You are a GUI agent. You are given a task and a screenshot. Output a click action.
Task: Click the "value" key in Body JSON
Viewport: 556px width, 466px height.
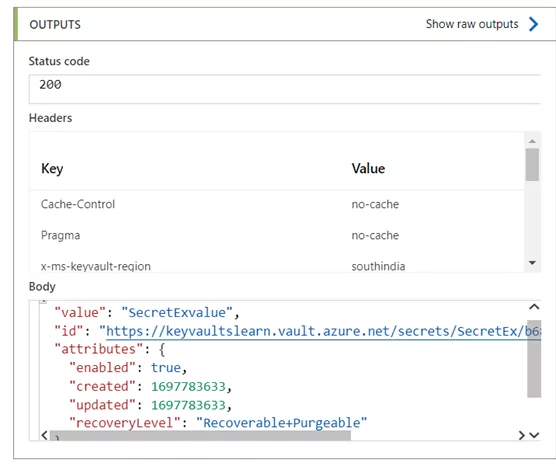pyautogui.click(x=80, y=312)
